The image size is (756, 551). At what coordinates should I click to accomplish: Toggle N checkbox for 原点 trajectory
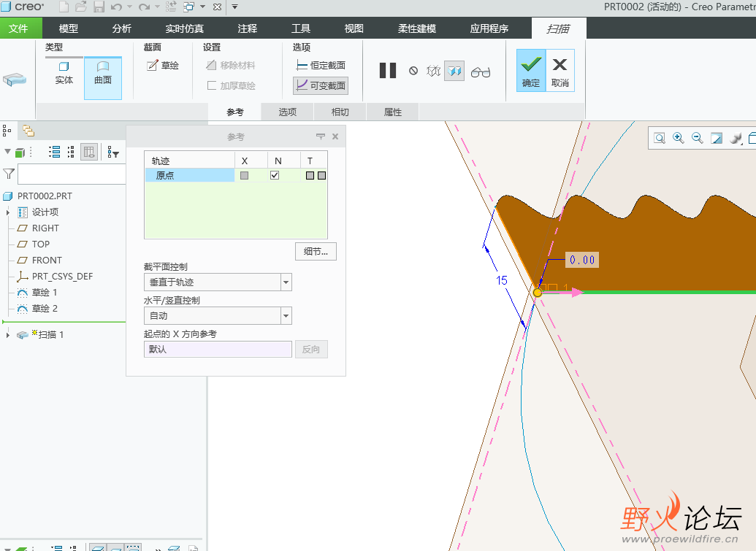pos(275,175)
